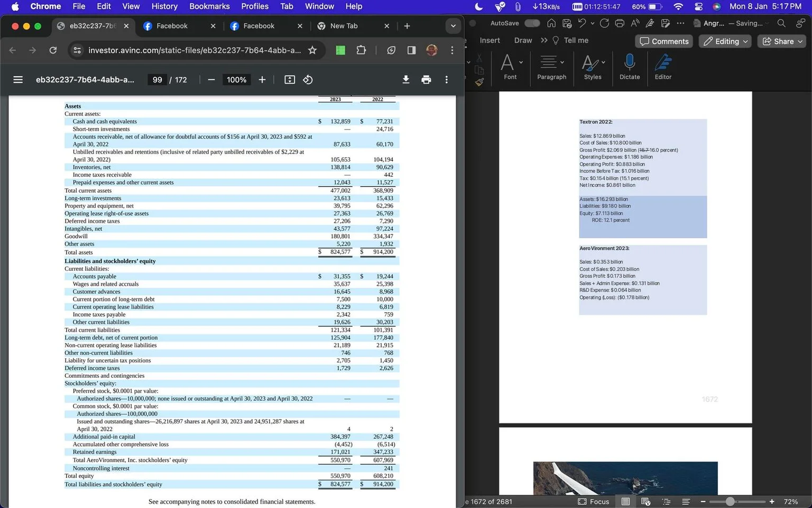
Task: Open Chrome side panel toggle
Action: click(x=411, y=50)
